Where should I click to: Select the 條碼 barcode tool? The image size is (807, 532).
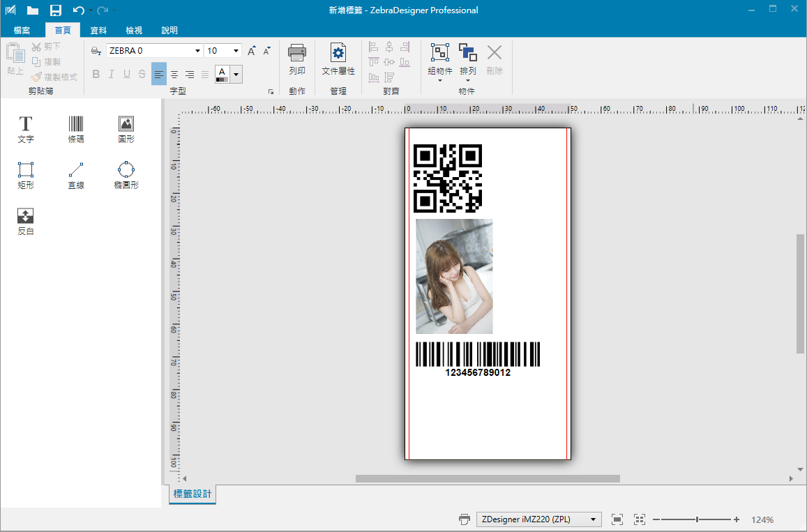click(75, 129)
